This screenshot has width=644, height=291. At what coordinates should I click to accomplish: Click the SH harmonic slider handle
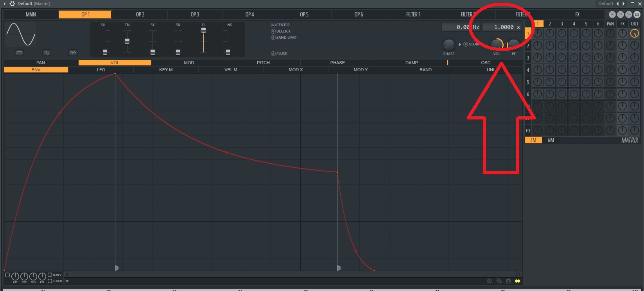(105, 52)
